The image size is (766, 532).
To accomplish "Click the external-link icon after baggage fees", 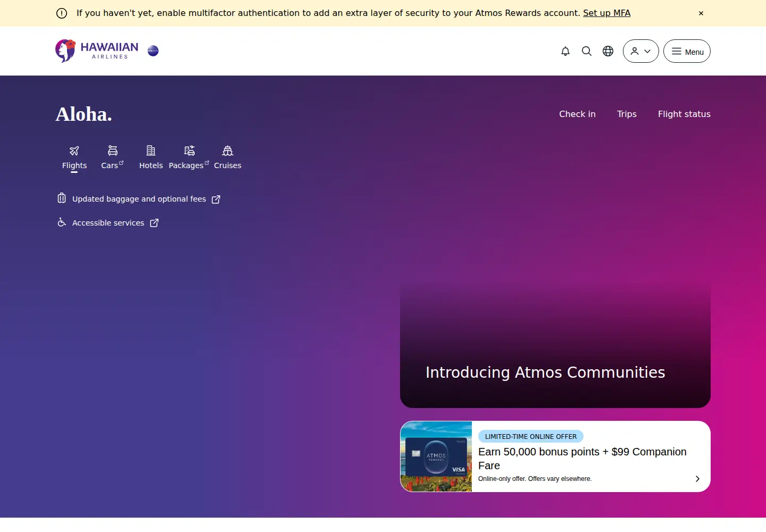I will pyautogui.click(x=216, y=199).
